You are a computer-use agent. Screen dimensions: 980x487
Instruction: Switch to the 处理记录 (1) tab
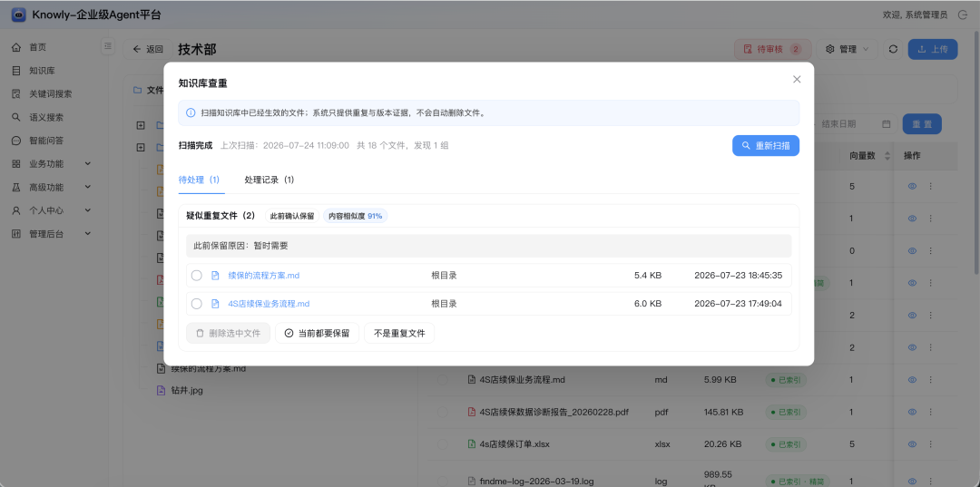coord(269,180)
